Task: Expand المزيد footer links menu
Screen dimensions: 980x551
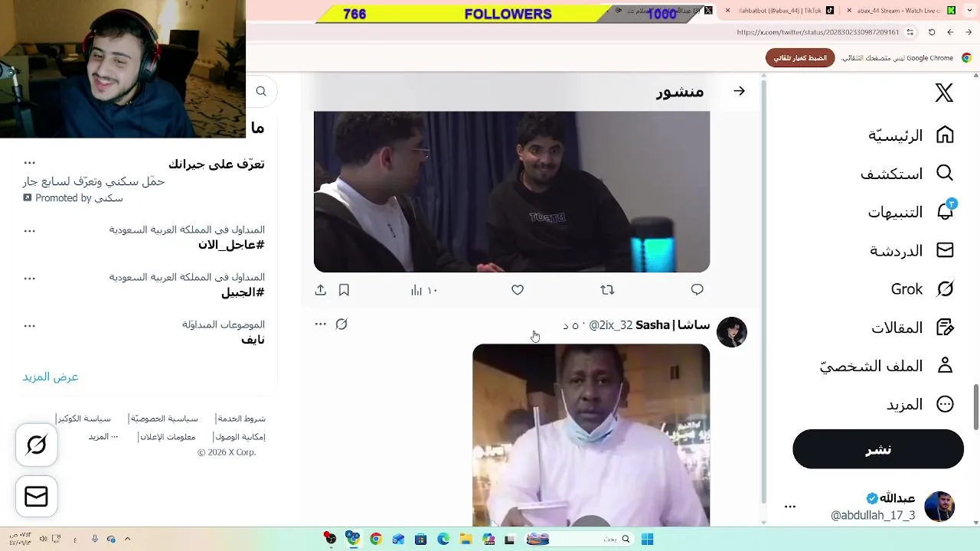Action: (x=103, y=437)
